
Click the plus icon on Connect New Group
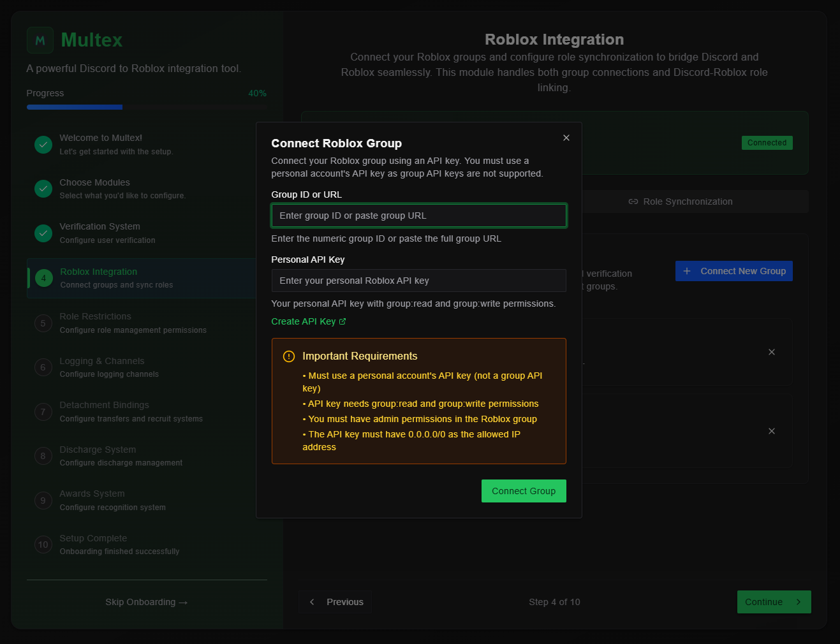click(687, 271)
